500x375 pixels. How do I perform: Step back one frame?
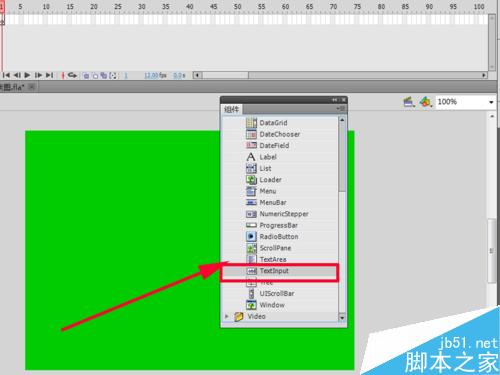[17, 75]
